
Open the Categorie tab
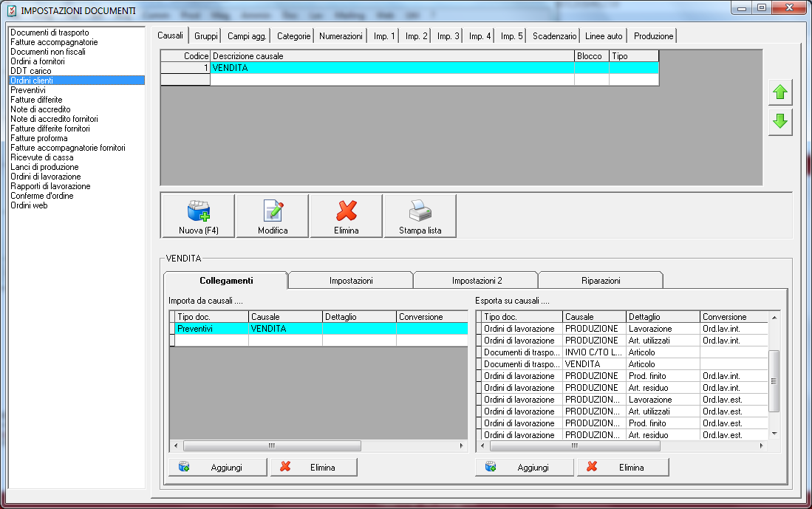point(293,35)
